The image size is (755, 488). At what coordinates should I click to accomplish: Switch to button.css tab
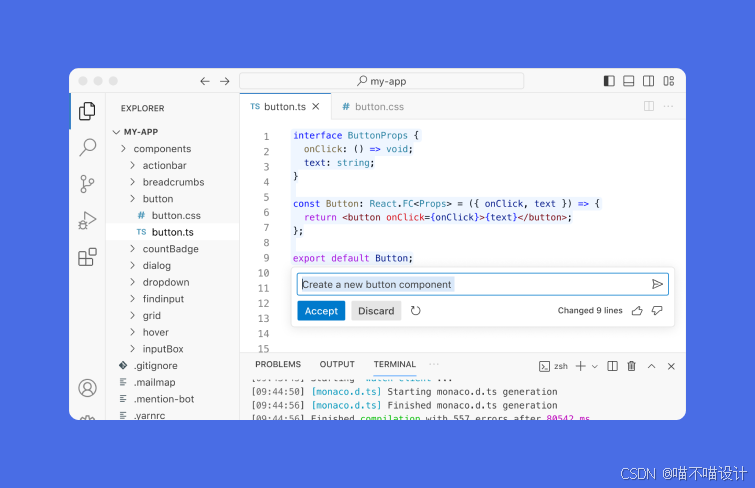[x=373, y=107]
